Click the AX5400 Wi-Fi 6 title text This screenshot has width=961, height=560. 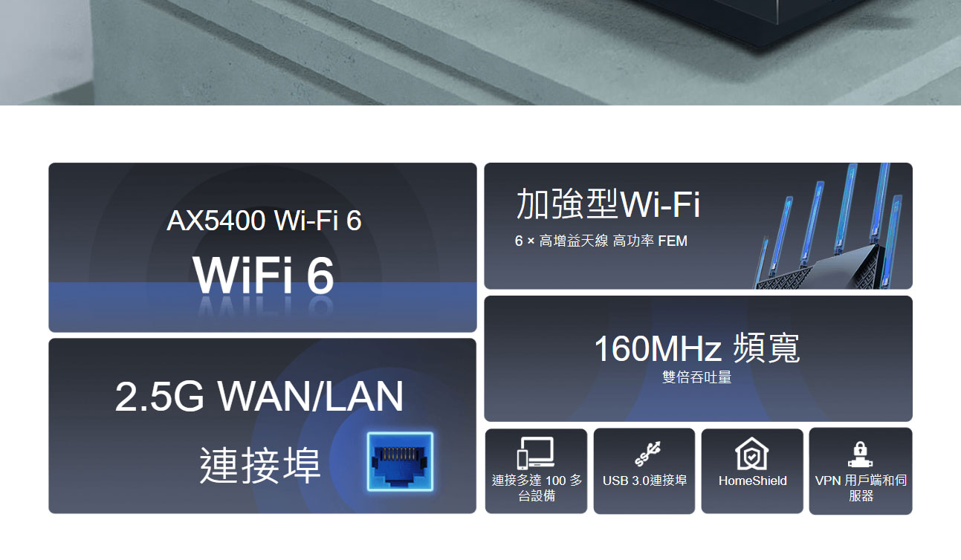tap(264, 221)
